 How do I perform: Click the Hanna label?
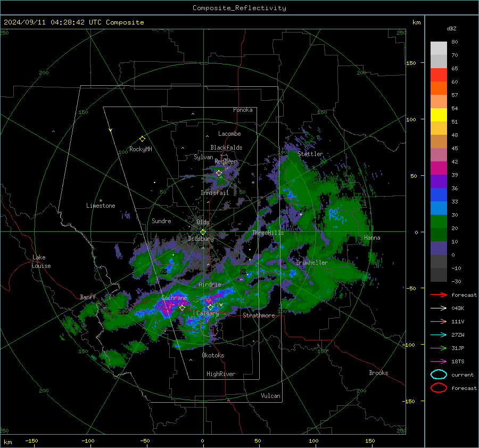(372, 238)
